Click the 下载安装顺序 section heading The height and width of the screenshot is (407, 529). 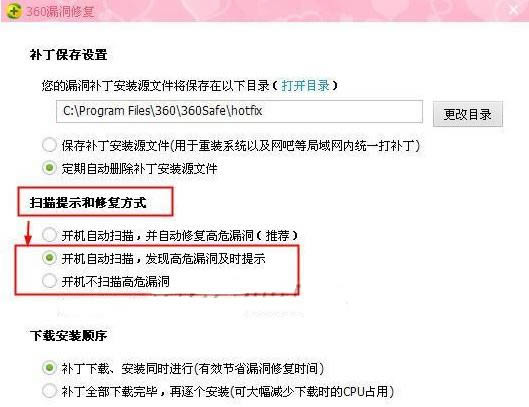[68, 335]
